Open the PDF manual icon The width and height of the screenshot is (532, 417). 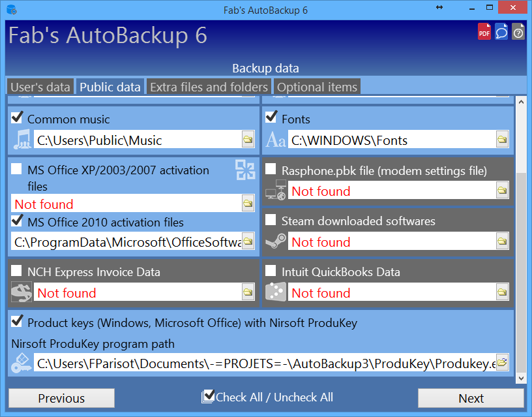[x=484, y=31]
